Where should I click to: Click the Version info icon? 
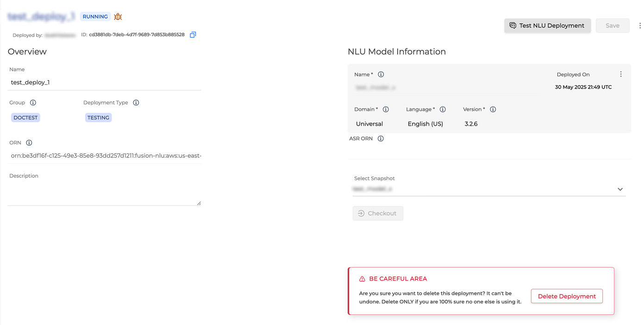[x=493, y=109]
